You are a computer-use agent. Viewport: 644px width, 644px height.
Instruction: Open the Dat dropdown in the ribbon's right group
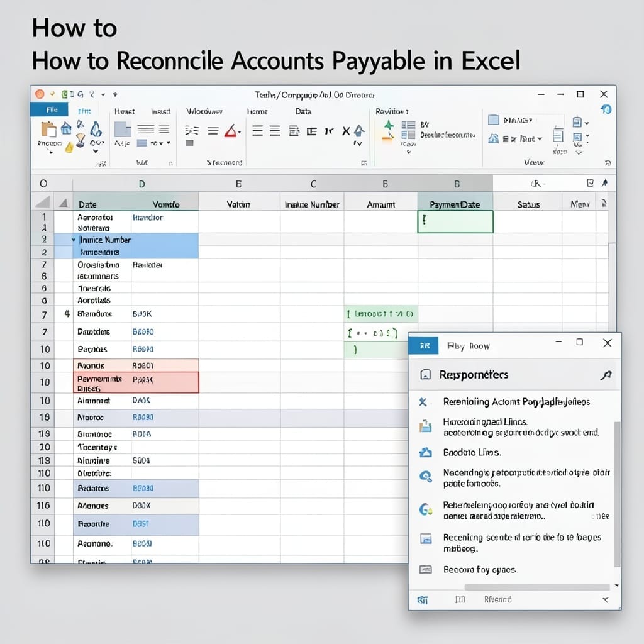(x=539, y=139)
